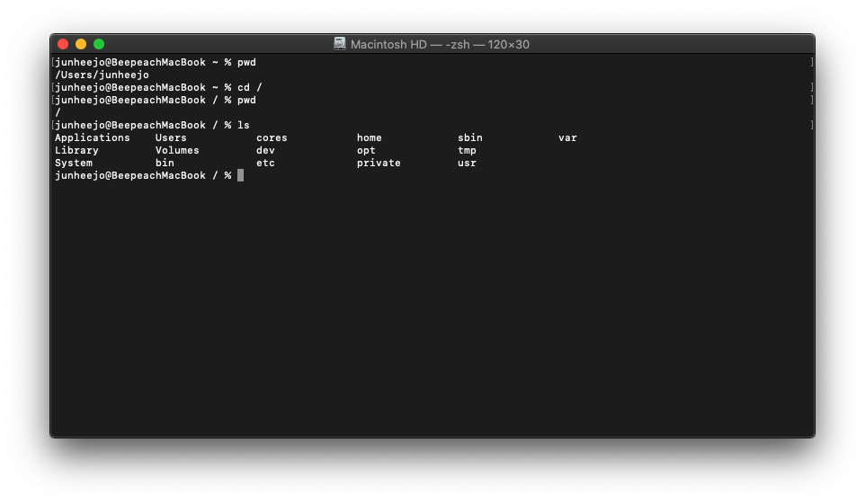Screen dimensions: 865x504
Task: Click the first 'pwd' command on top line
Action: pyautogui.click(x=246, y=62)
